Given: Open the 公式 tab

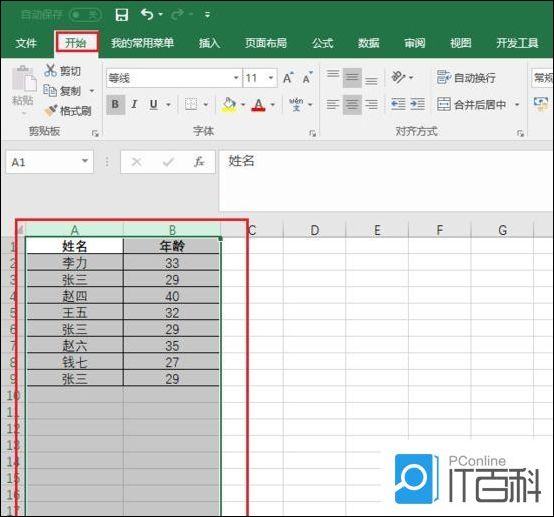Looking at the screenshot, I should point(322,43).
